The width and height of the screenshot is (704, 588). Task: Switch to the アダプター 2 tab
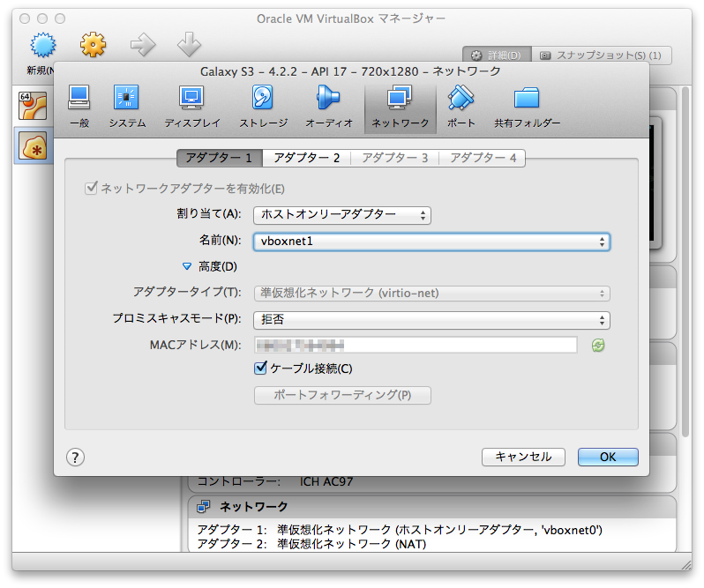pyautogui.click(x=307, y=158)
